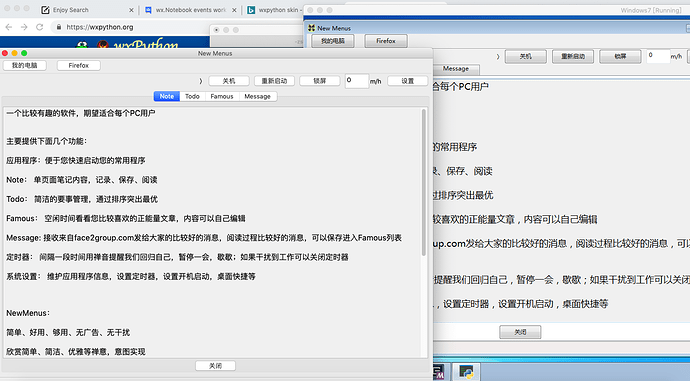Open the wx.Notebook events browser tab

pyautogui.click(x=191, y=10)
